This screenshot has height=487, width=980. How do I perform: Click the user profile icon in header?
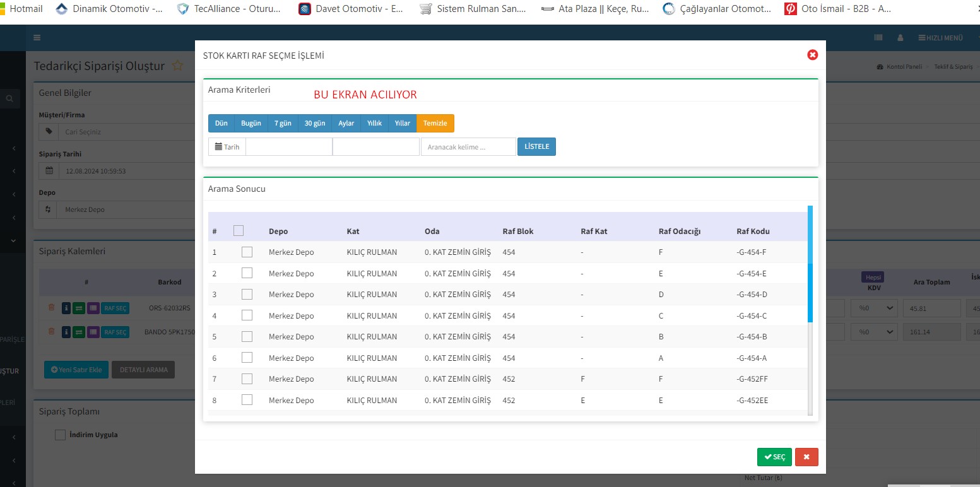[x=900, y=38]
